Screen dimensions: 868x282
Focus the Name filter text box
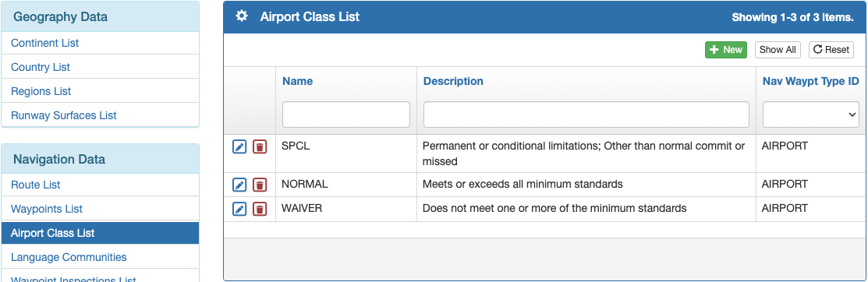point(346,115)
